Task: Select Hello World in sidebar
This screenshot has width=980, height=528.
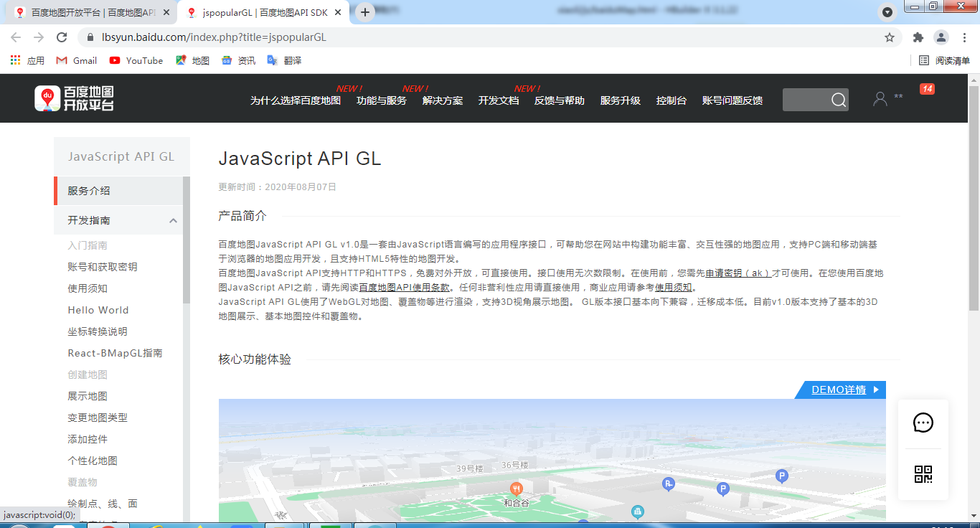Action: (98, 311)
